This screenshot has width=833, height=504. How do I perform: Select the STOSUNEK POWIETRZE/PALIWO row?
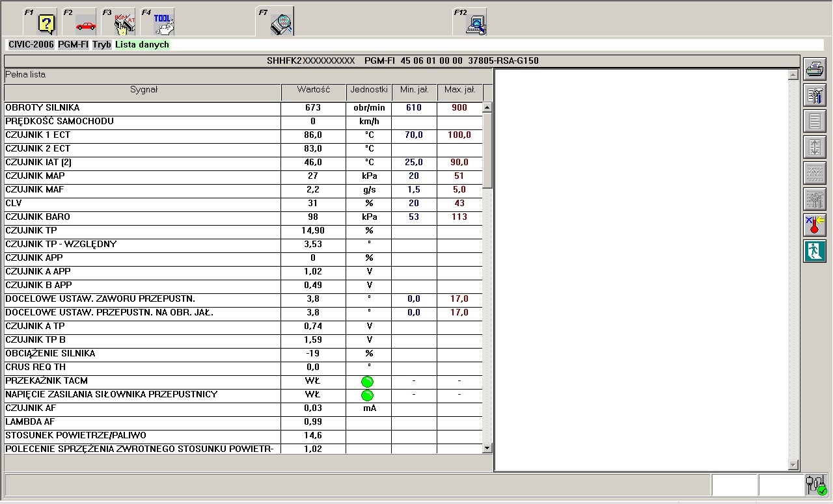tap(243, 436)
